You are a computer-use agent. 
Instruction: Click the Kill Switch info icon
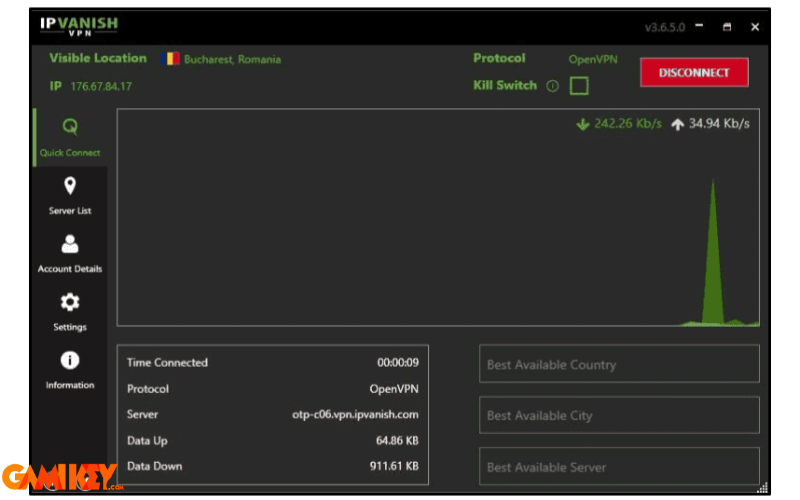[x=552, y=86]
